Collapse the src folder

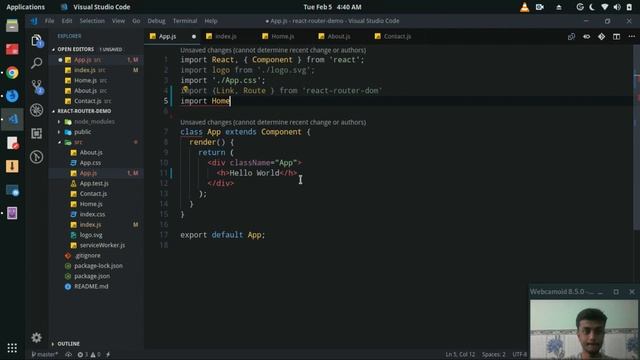pyautogui.click(x=78, y=142)
